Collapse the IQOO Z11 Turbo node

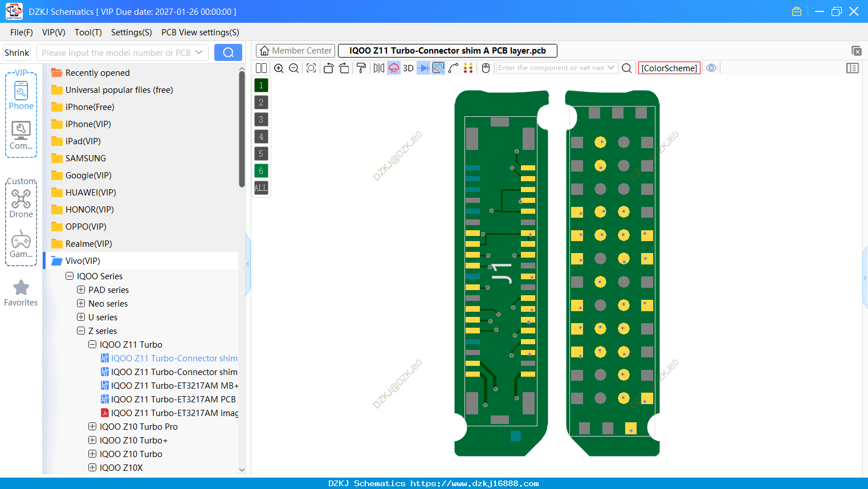pyautogui.click(x=92, y=344)
